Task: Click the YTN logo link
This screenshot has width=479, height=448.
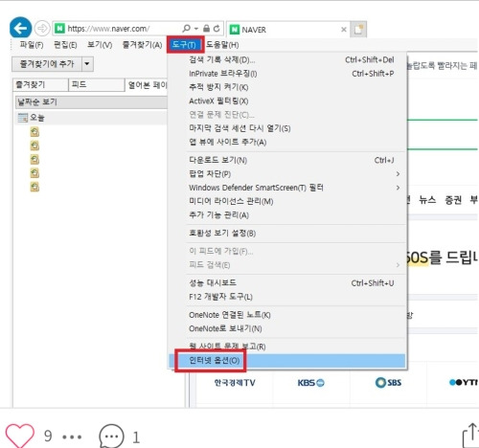Action: point(464,382)
